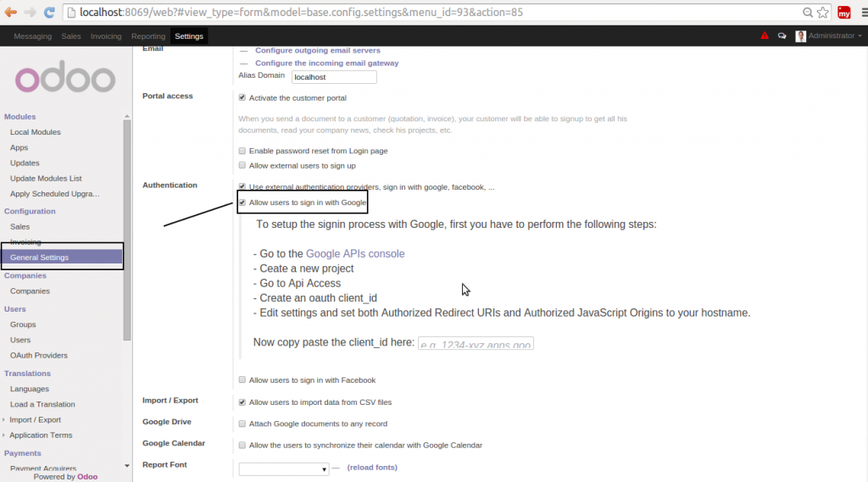Click the Odoo link in Powered by footer
This screenshot has height=482, width=868.
[87, 476]
